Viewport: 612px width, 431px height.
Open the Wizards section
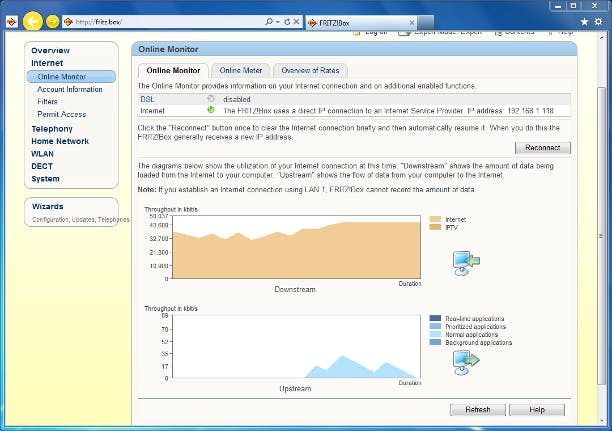tap(48, 206)
